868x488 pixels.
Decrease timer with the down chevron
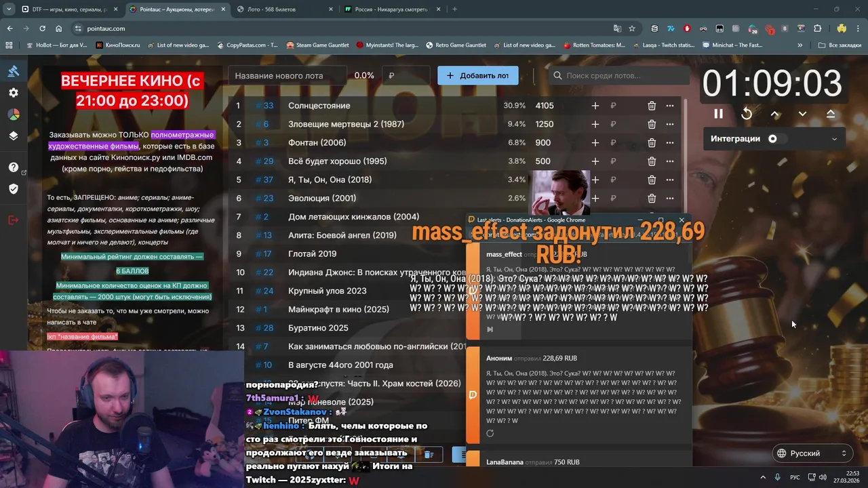[x=802, y=114]
